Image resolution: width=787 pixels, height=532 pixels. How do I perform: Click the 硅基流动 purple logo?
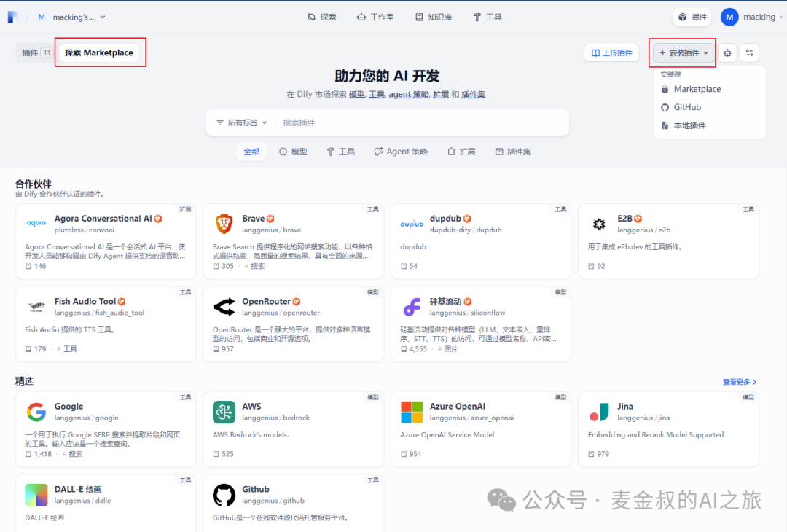[412, 306]
